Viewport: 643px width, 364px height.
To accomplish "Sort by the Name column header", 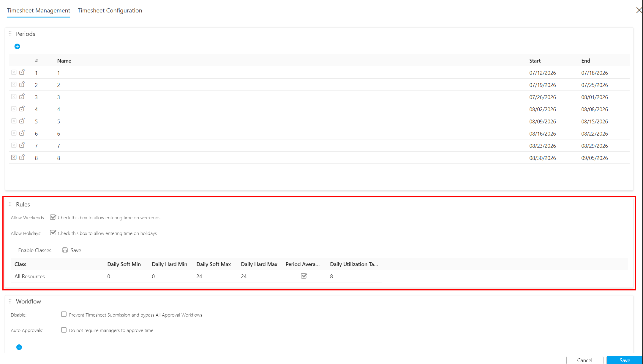I will (64, 61).
